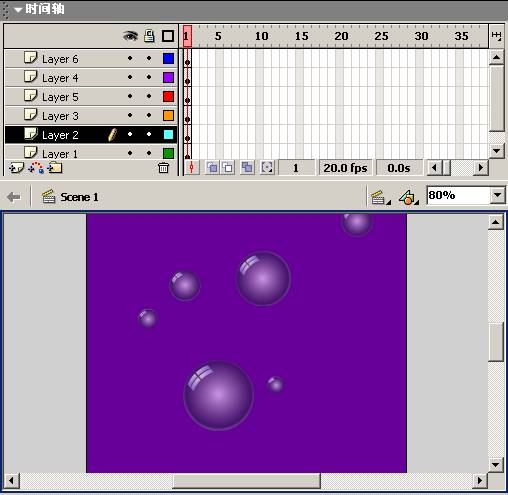Viewport: 508px width, 495px height.
Task: Click Scene 1 label
Action: tap(79, 197)
